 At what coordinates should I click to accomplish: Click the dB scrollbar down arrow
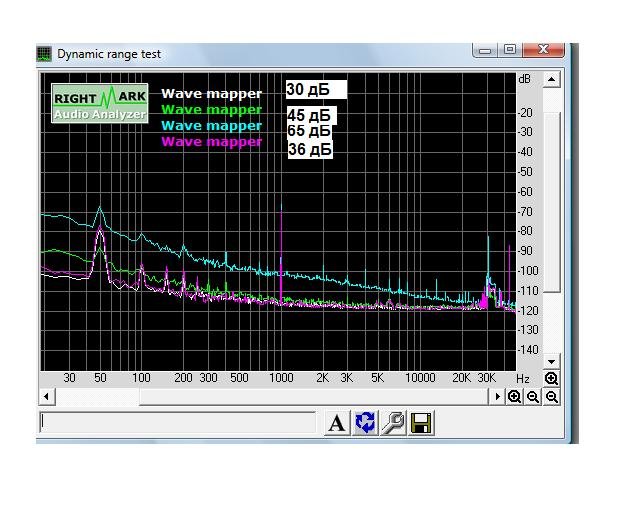(x=551, y=362)
